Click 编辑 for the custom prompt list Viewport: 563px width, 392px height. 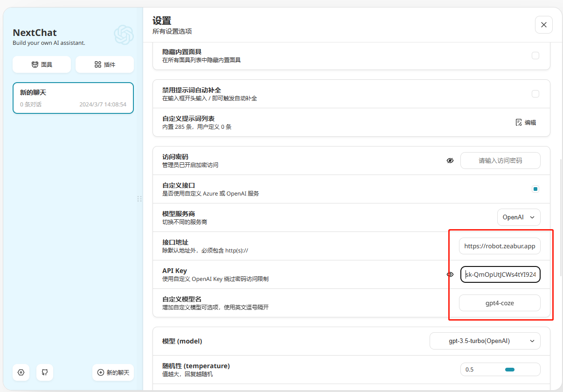click(526, 122)
